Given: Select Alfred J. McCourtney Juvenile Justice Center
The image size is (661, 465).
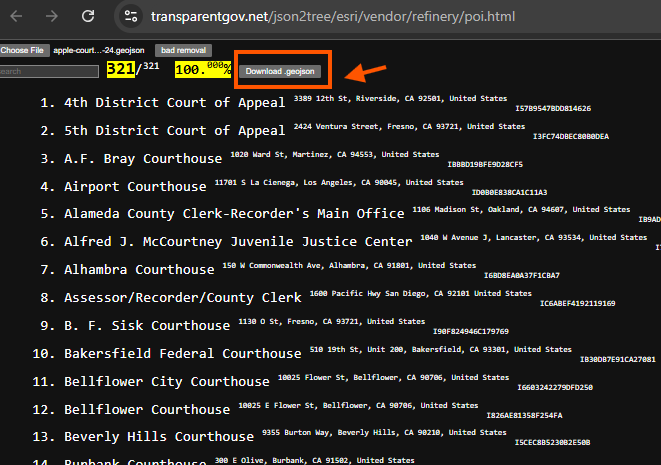Looking at the screenshot, I should [237, 242].
